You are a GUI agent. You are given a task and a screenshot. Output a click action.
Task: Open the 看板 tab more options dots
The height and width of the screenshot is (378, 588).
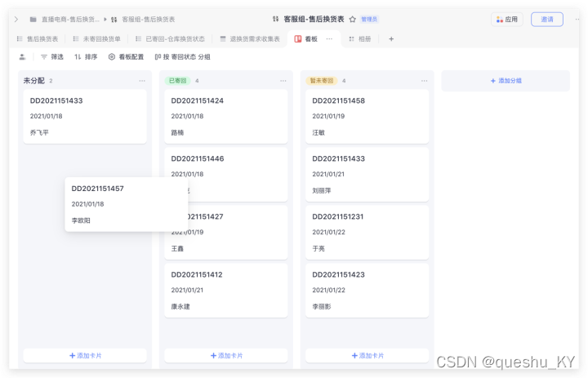pyautogui.click(x=329, y=39)
